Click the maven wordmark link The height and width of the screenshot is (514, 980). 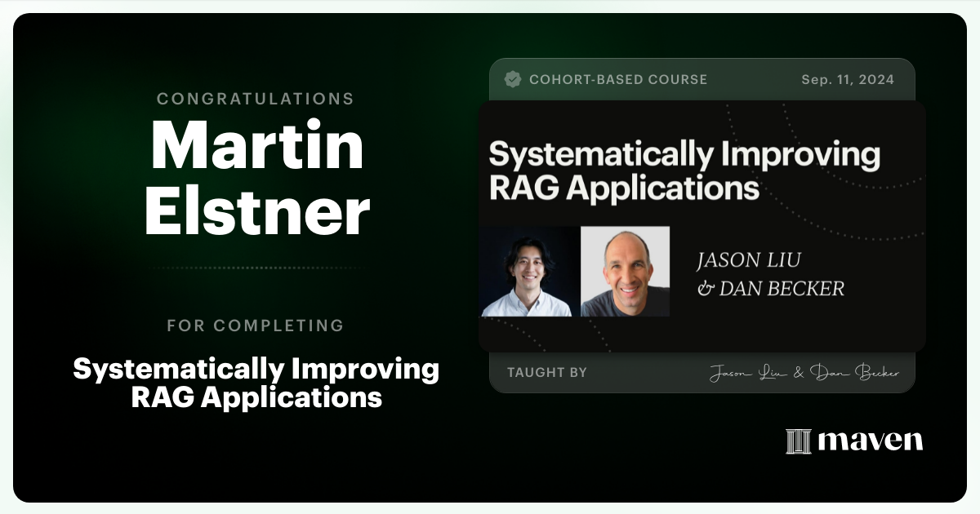click(870, 441)
